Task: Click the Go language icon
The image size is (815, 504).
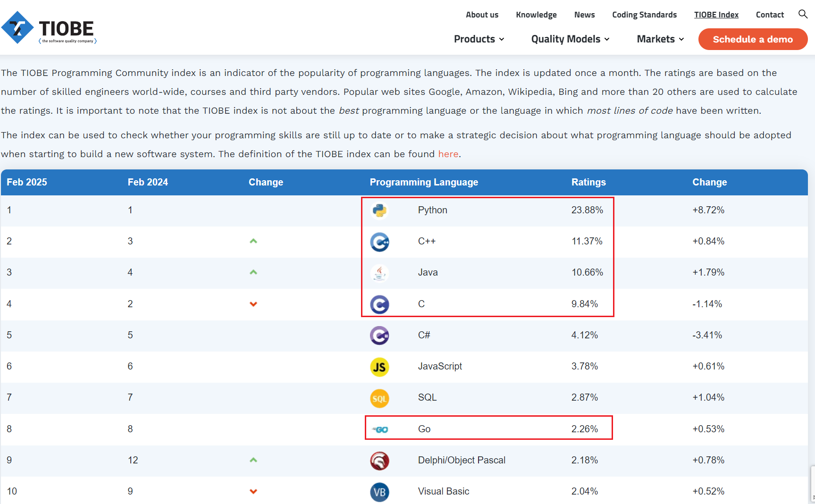Action: tap(379, 429)
